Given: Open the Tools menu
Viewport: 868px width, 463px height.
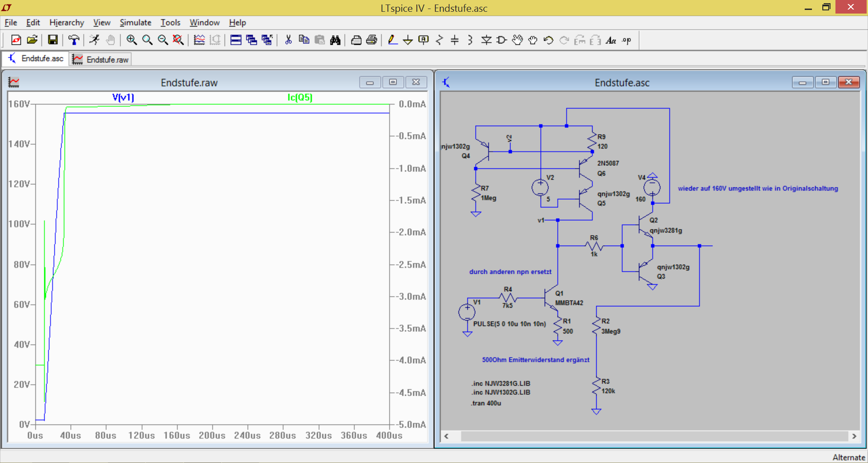Looking at the screenshot, I should coord(170,23).
